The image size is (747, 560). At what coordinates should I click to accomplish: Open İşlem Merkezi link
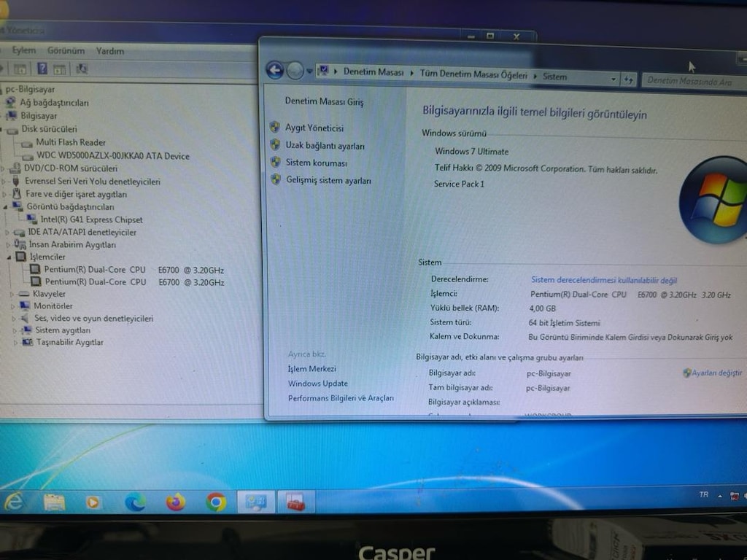311,368
